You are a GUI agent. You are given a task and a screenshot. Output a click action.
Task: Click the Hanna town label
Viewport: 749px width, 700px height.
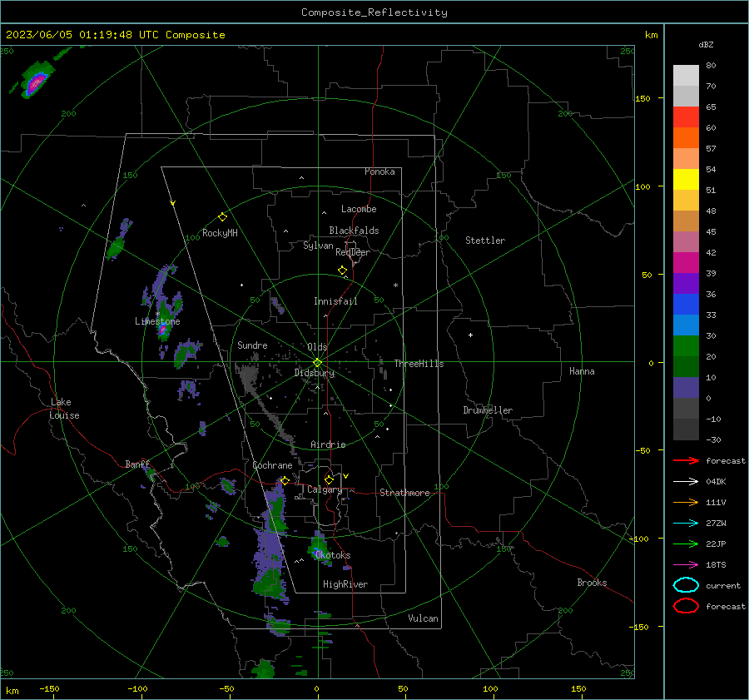point(582,371)
